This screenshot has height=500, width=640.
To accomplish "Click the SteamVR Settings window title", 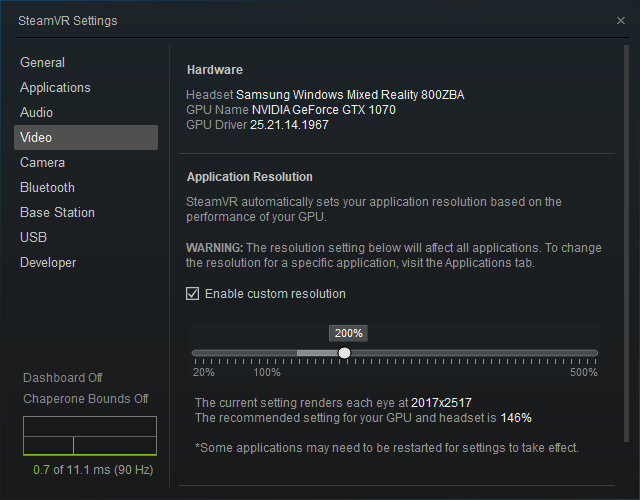I will pos(68,21).
